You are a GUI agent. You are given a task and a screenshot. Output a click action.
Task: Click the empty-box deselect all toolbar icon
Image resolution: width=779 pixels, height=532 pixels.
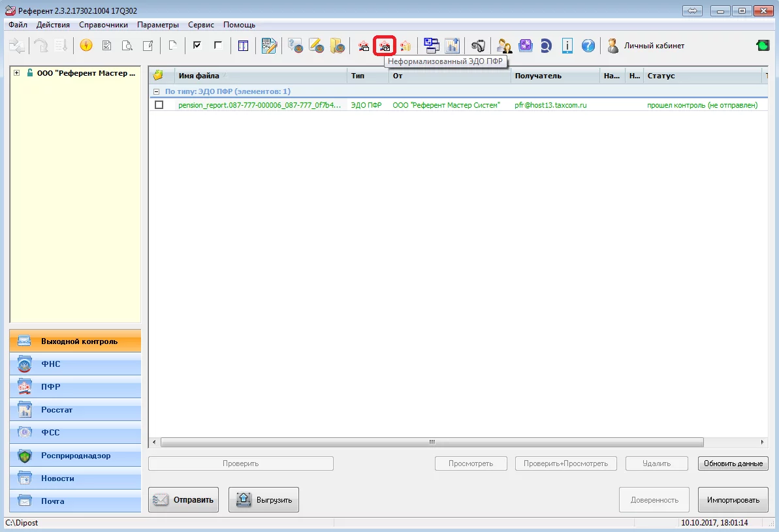[x=217, y=45]
